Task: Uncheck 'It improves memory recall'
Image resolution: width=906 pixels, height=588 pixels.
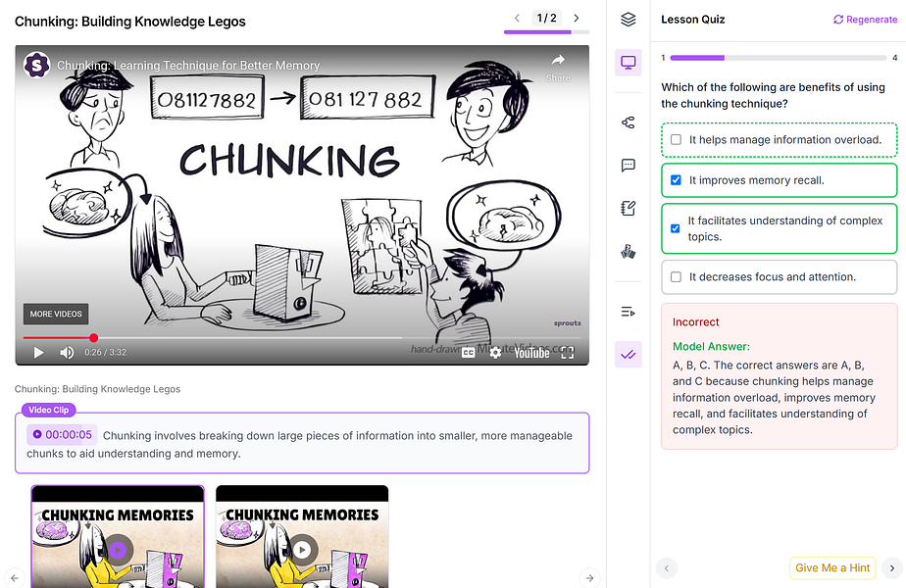Action: coord(676,180)
